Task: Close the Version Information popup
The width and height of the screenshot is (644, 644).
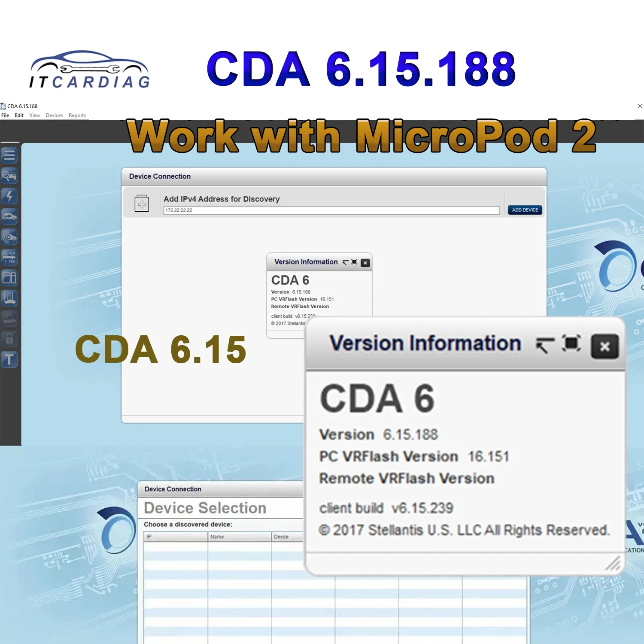Action: click(605, 347)
